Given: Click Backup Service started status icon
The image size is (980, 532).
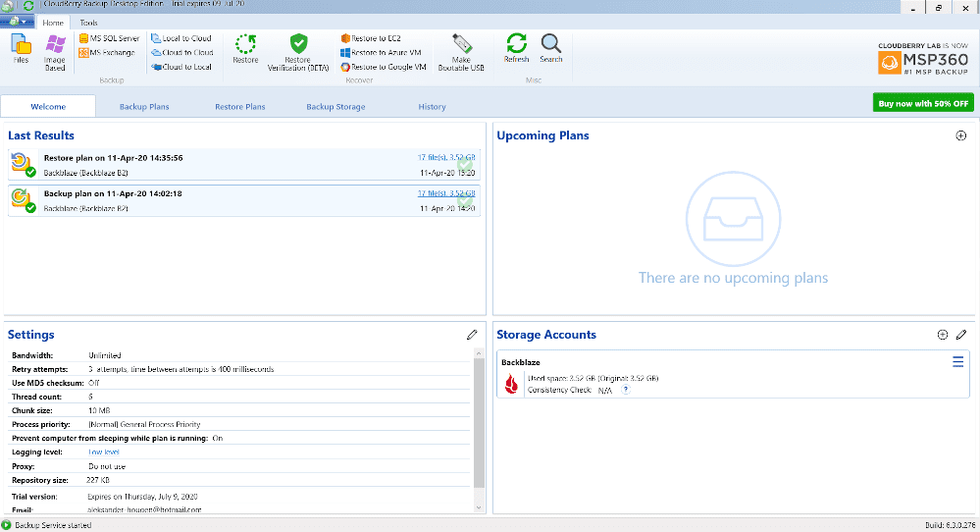Looking at the screenshot, I should coord(6,525).
